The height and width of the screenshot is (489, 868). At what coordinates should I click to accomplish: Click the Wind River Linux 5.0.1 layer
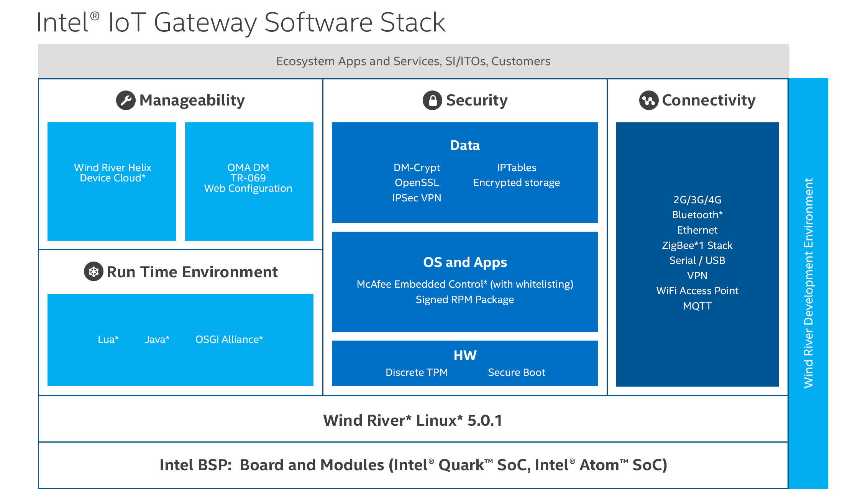413,420
